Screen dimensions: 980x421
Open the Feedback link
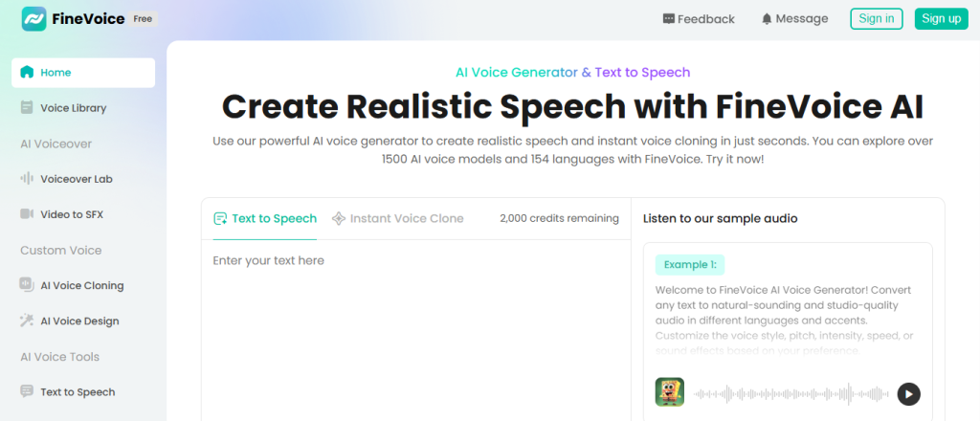(699, 19)
